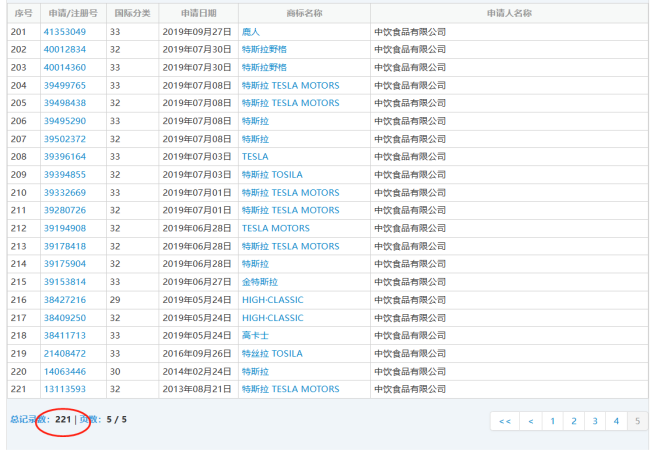Viewport: 652px width, 452px height.
Task: Jump to page 4 of results
Action: coord(616,421)
